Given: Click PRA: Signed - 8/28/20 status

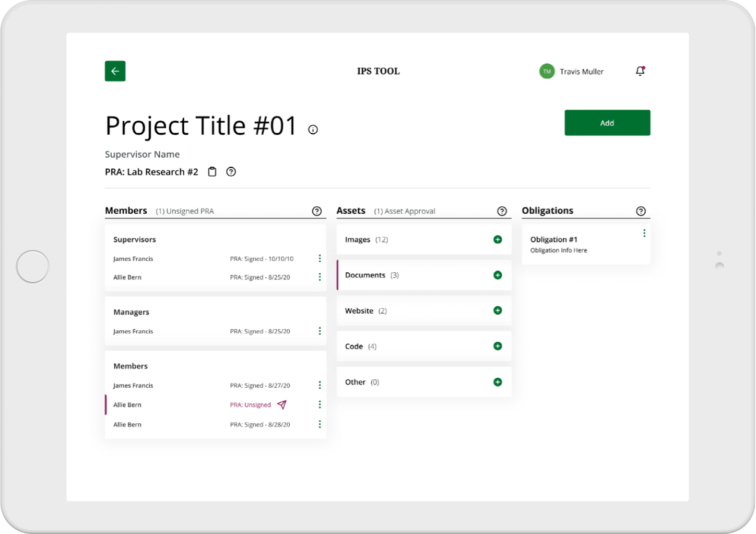Looking at the screenshot, I should pyautogui.click(x=260, y=425).
